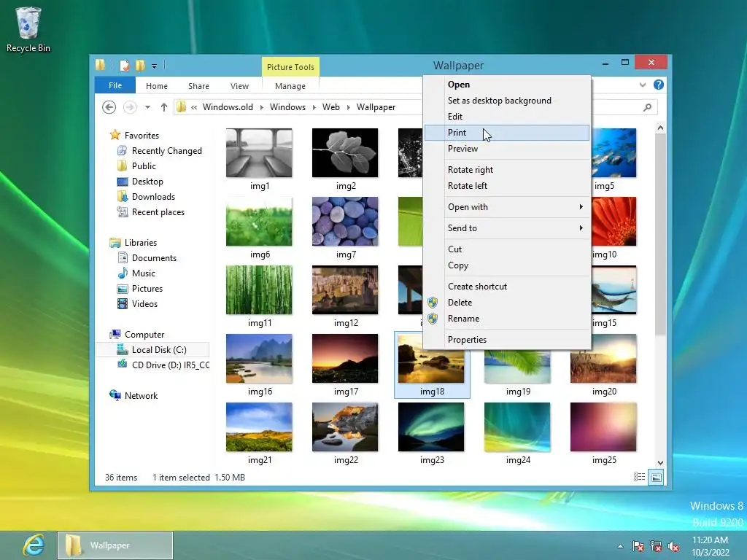Open the File ribbon tab
The width and height of the screenshot is (747, 560).
tap(115, 85)
